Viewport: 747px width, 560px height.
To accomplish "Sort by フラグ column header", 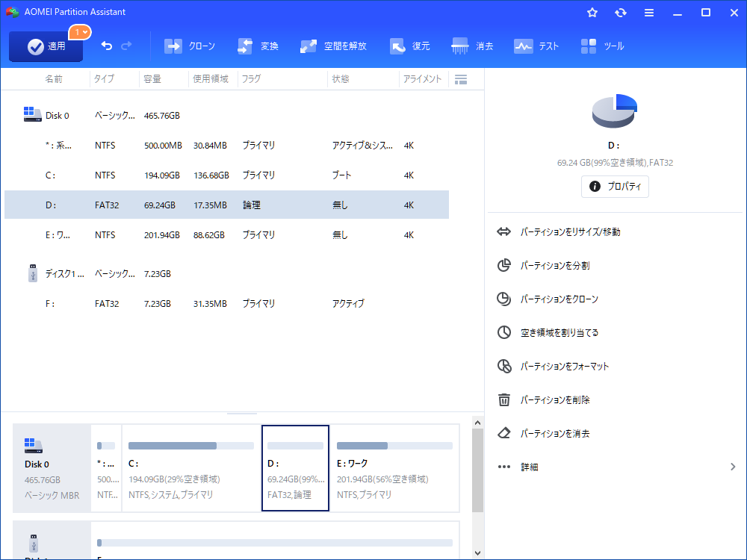I will 251,79.
